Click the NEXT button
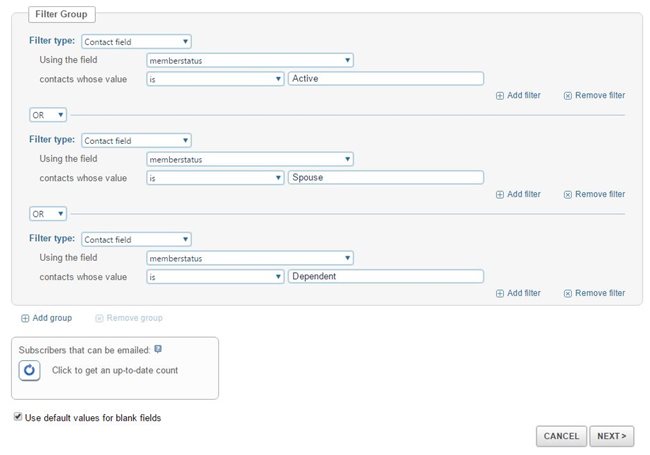Screen dimensions: 650x455 [612, 436]
